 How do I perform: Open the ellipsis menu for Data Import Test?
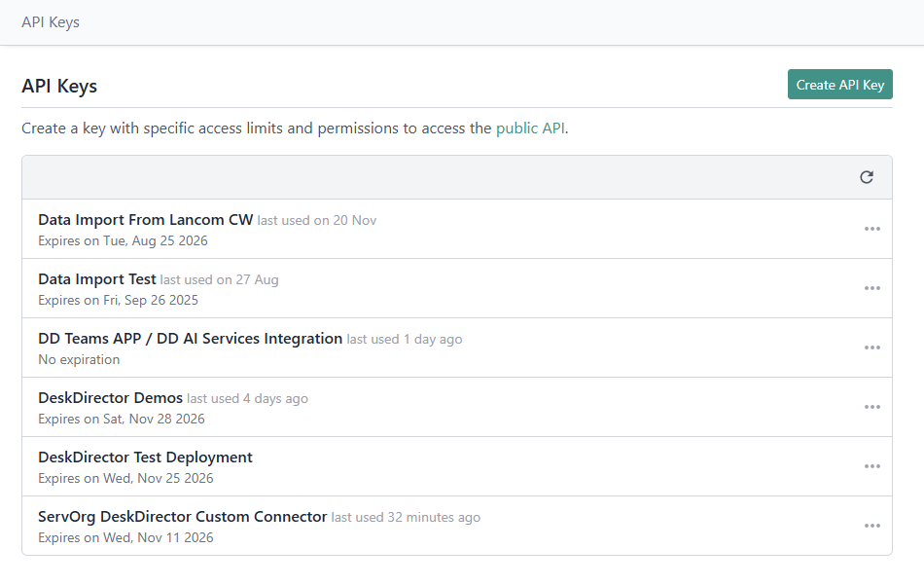tap(871, 288)
